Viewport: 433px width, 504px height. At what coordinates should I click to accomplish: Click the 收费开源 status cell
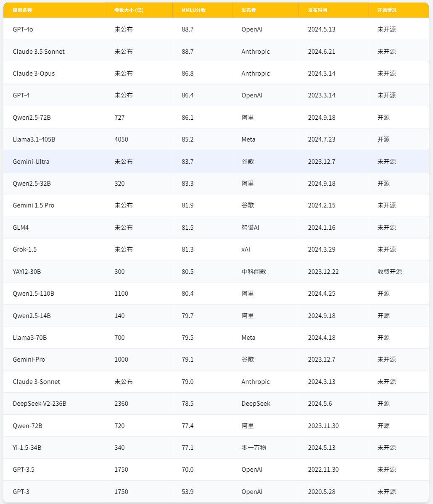(x=390, y=272)
